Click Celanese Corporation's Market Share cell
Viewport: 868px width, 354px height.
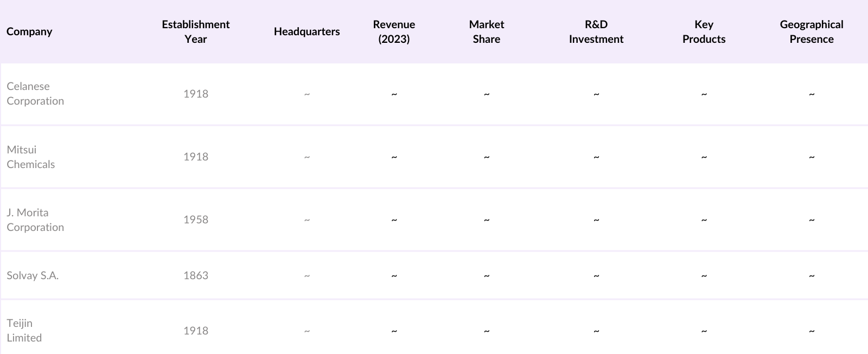pos(487,94)
